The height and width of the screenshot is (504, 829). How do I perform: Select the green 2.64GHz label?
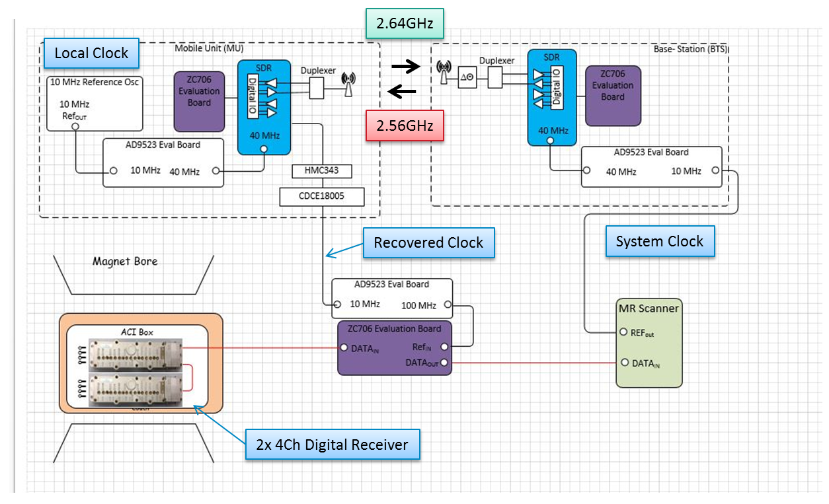coord(405,25)
